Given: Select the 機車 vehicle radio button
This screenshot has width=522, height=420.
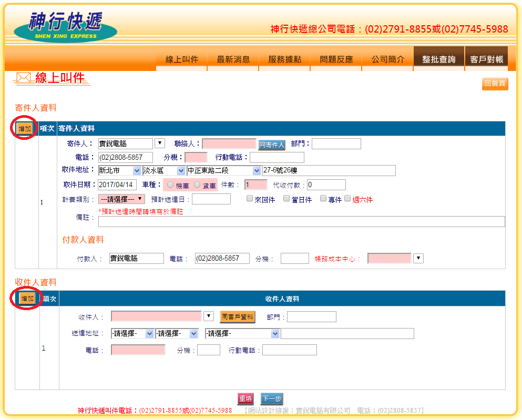Looking at the screenshot, I should click(170, 185).
